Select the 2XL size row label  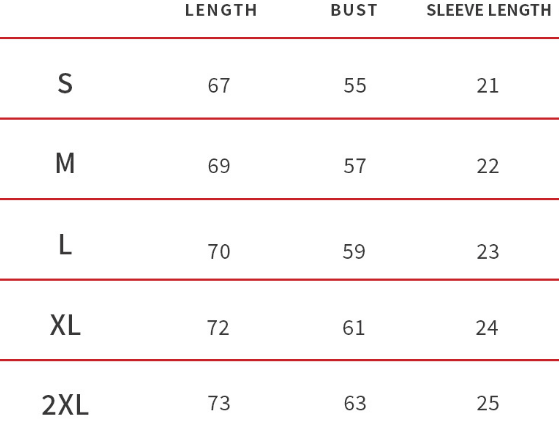pyautogui.click(x=65, y=405)
